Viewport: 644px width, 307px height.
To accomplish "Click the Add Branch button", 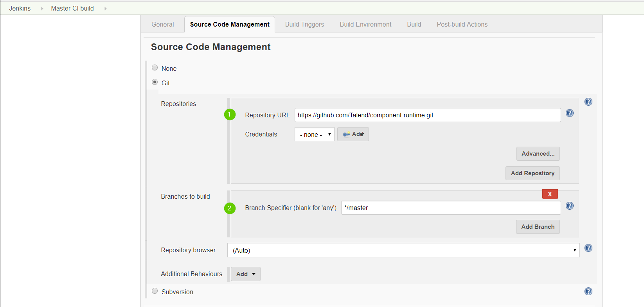I will (x=538, y=227).
